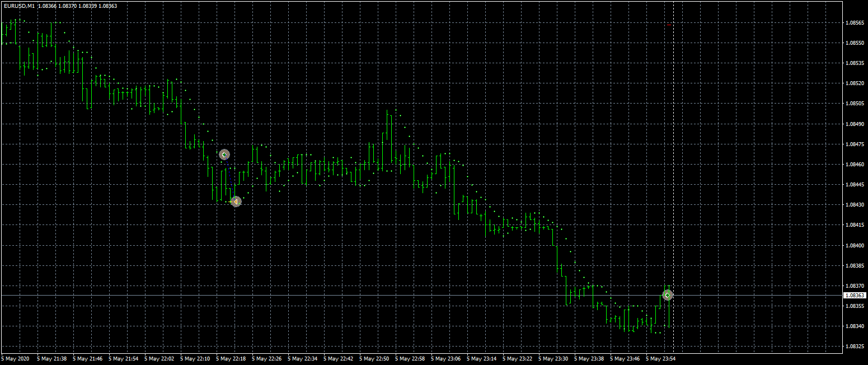Viewport: 868px width, 365px height.
Task: Click price axis label 1.08490
Action: 855,124
